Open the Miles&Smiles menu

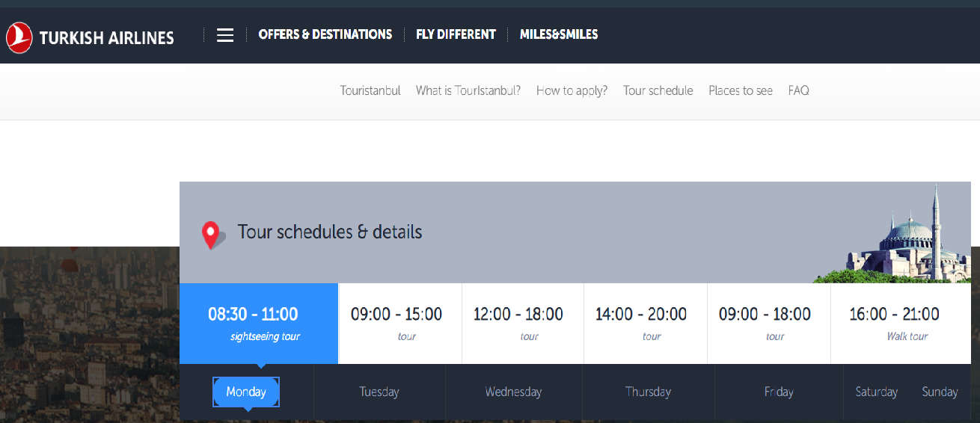[559, 34]
